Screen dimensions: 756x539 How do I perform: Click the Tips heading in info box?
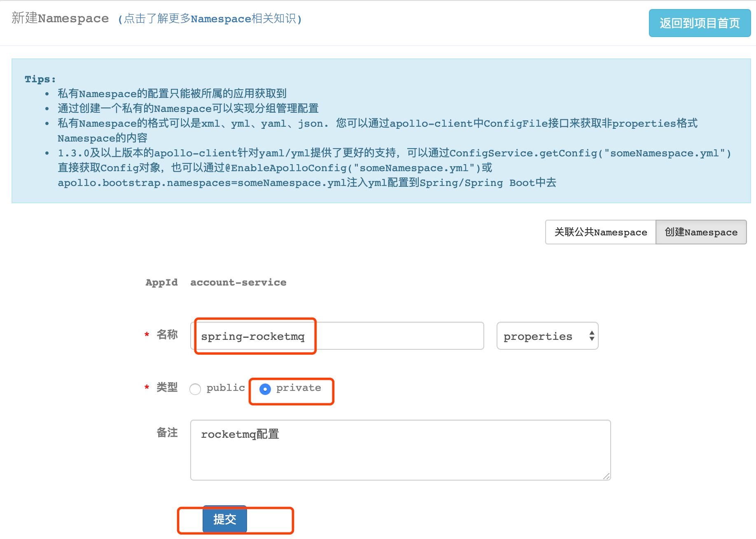click(40, 79)
